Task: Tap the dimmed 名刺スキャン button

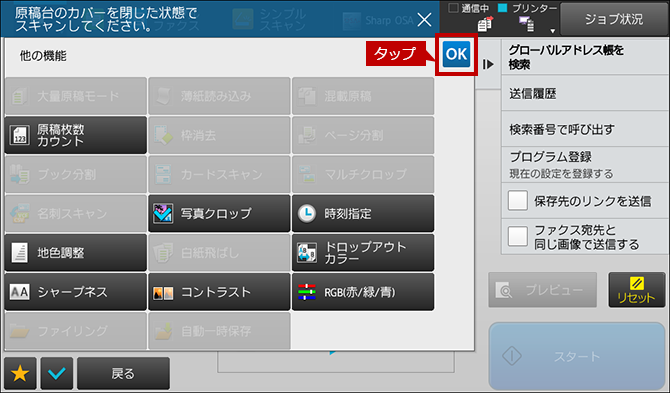Action: [76, 214]
